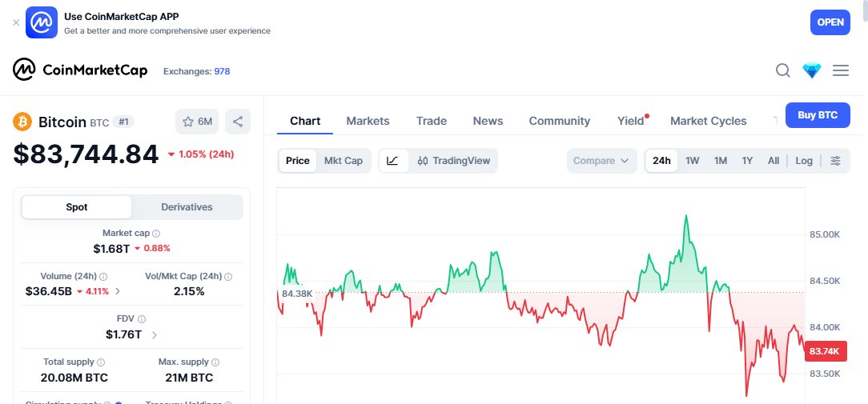The width and height of the screenshot is (868, 404).
Task: Click the 2.15% Vol/Mkt Cap value
Action: click(189, 291)
